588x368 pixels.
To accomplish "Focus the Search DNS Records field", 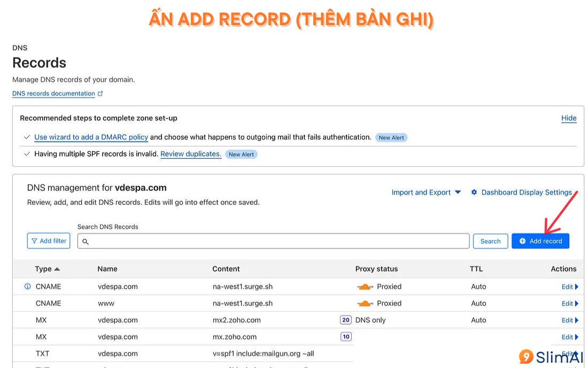I will coord(273,241).
